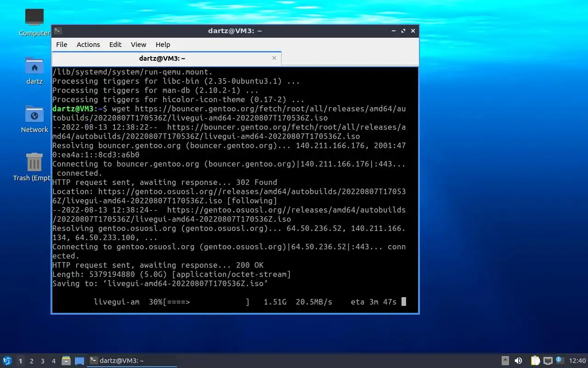The image size is (588, 368).
Task: Click terminal icon in window title bar
Action: (57, 31)
